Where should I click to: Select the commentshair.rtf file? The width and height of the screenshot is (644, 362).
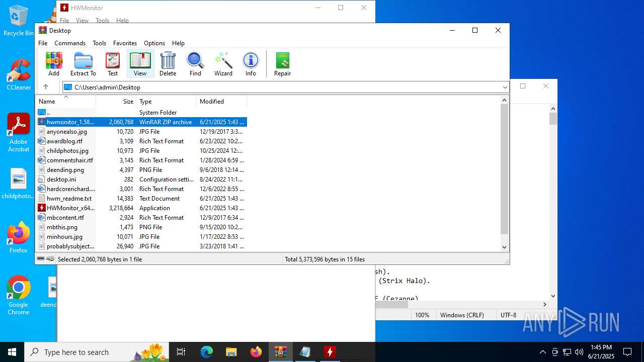[141, 160]
